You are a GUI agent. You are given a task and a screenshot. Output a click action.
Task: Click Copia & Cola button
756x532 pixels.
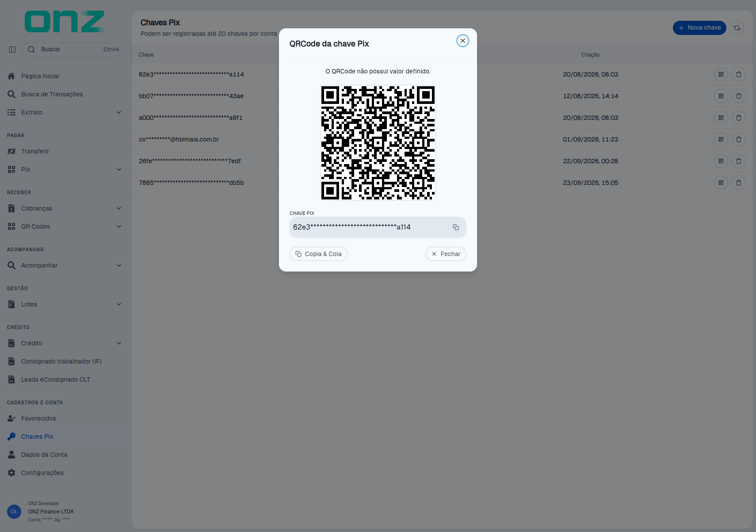pos(318,254)
